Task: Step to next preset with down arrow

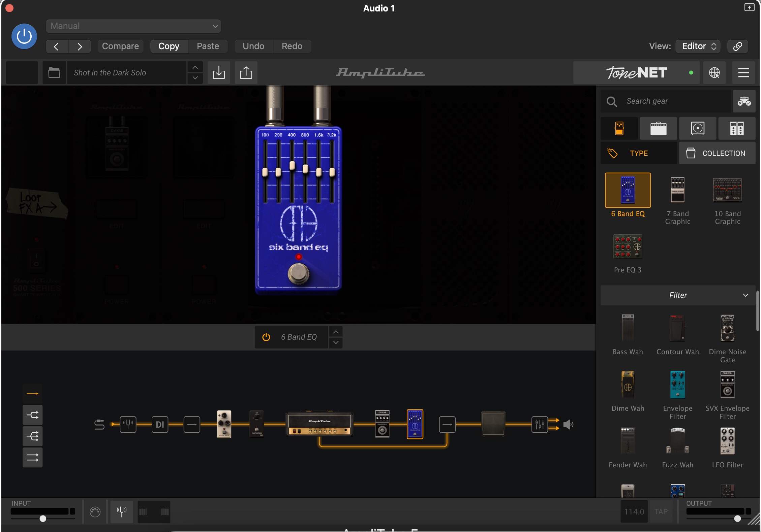Action: 195,78
